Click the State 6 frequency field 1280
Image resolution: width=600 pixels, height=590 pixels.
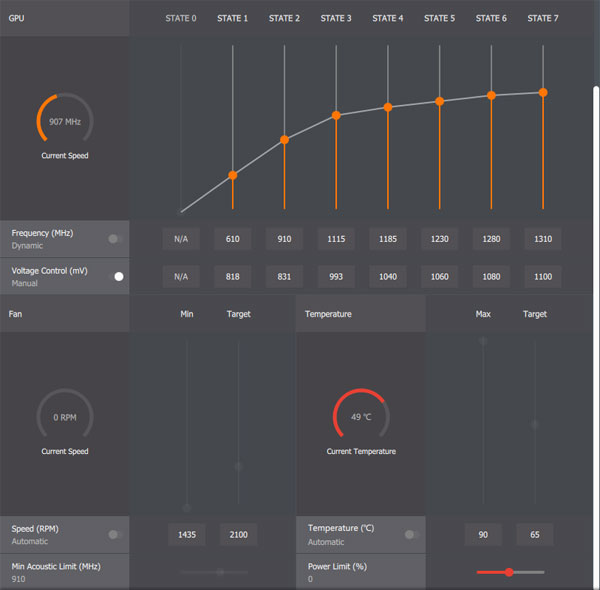(491, 239)
